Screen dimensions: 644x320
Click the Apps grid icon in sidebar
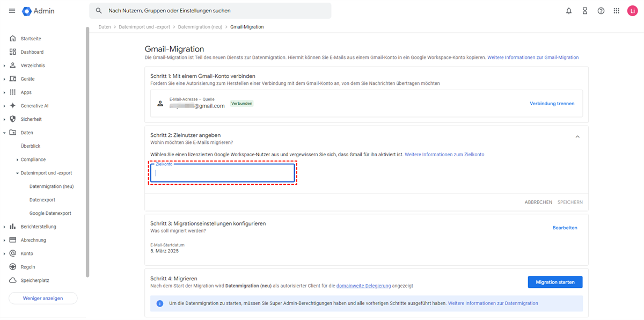coord(13,92)
